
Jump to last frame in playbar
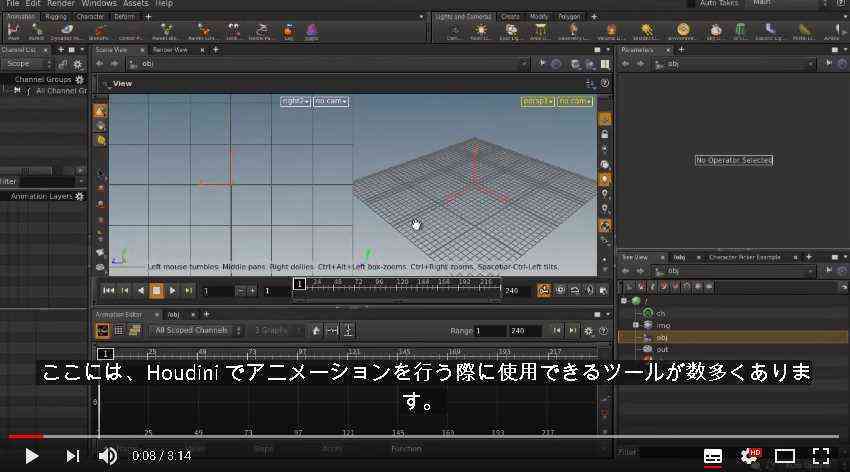188,291
